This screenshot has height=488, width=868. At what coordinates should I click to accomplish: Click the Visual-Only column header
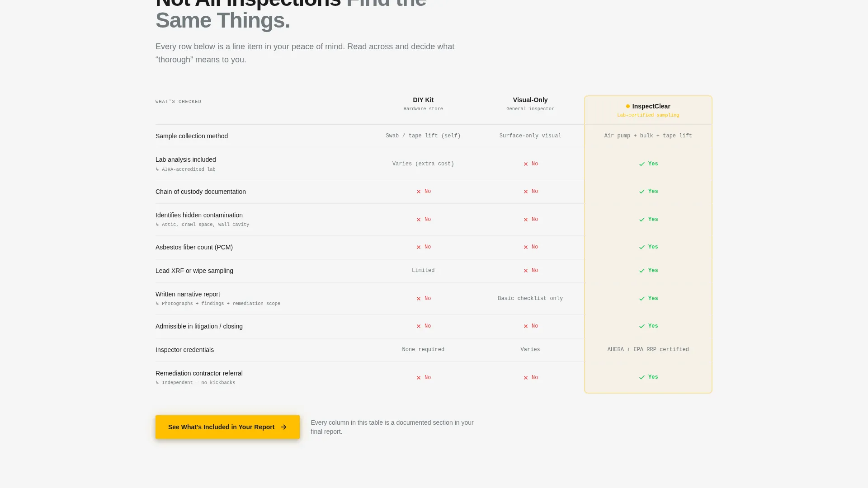click(x=530, y=100)
